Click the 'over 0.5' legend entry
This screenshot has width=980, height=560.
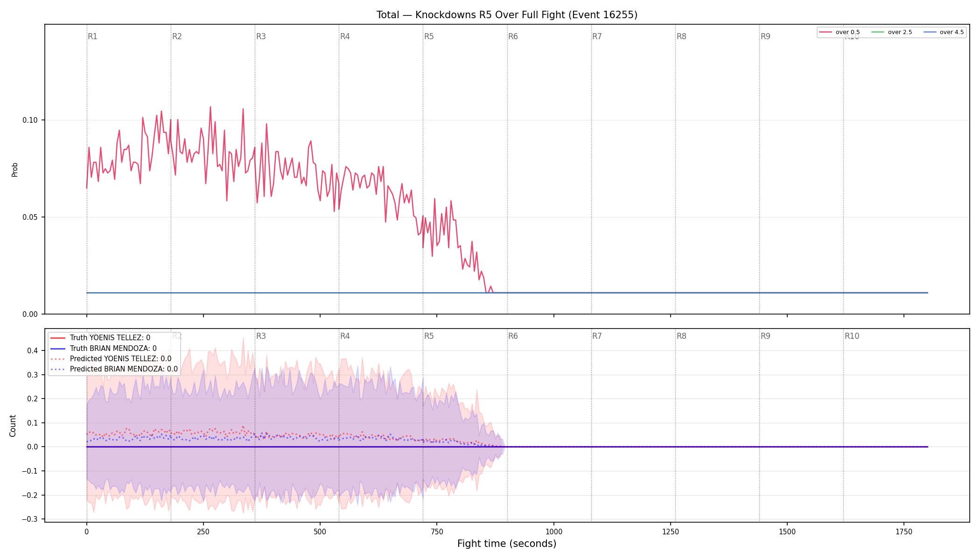coord(839,32)
